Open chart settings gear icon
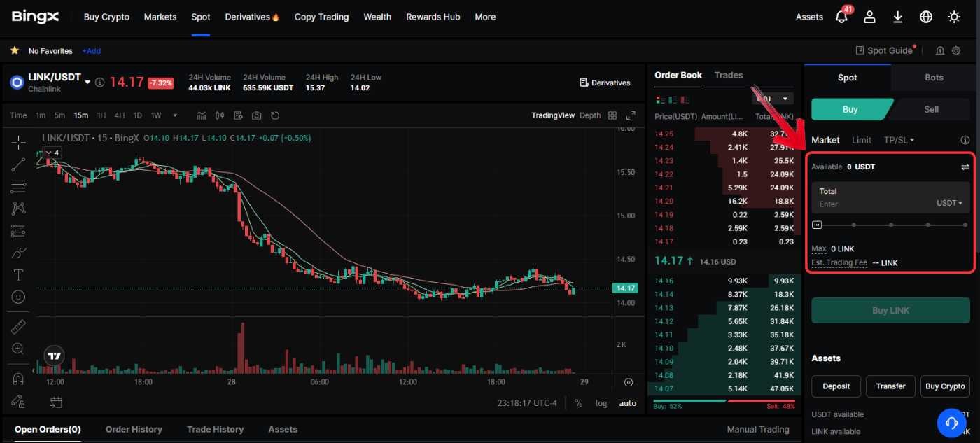980x443 pixels. click(629, 382)
